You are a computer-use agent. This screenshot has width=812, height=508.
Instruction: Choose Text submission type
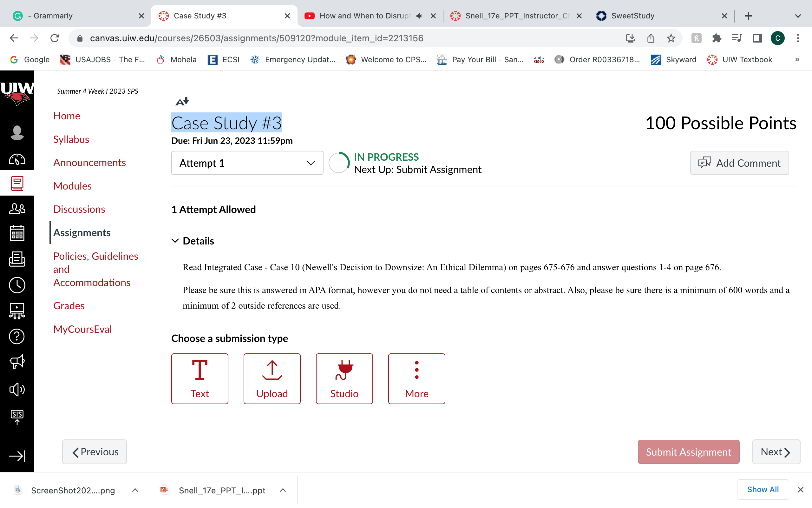point(200,379)
